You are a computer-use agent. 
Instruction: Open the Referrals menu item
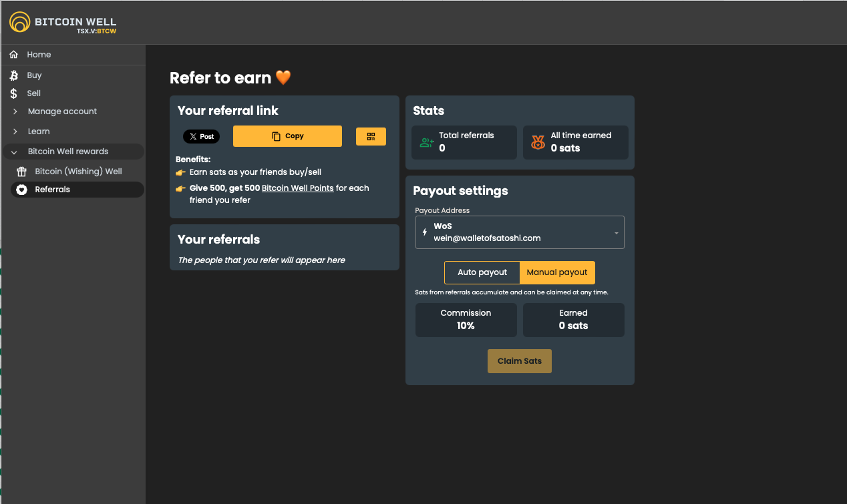(x=53, y=190)
